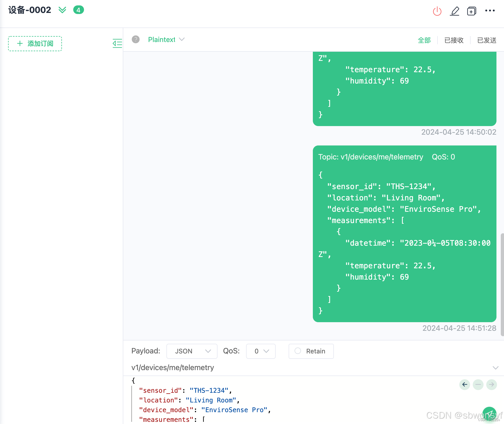The image size is (504, 424).
Task: Open a new window via the plus icon
Action: pos(471,11)
